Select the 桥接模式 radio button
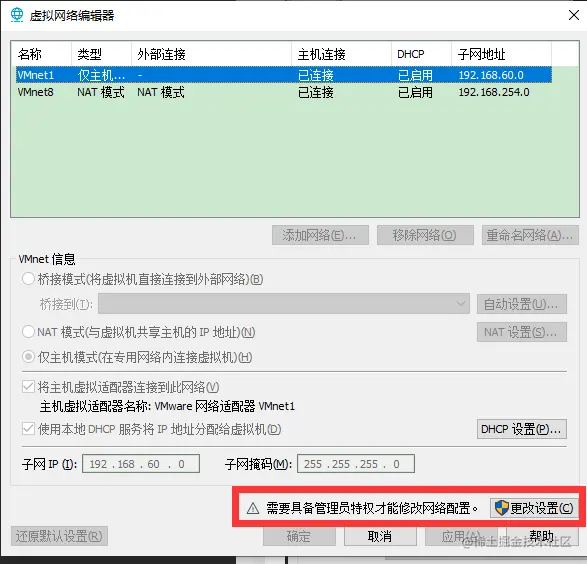This screenshot has height=564, width=587. click(x=28, y=279)
